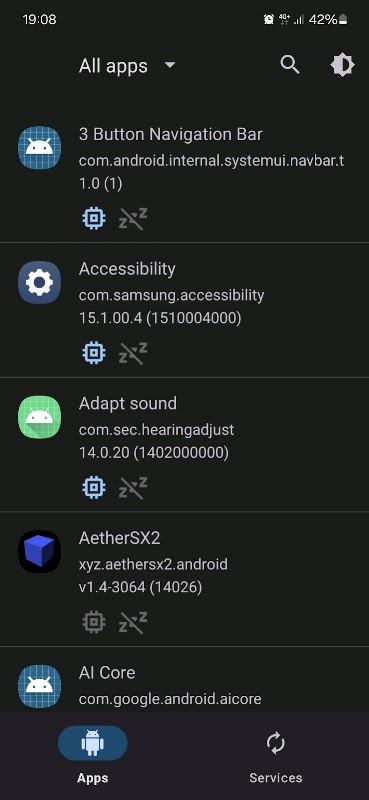Click the grey chip icon under AetherSX2

(x=94, y=622)
